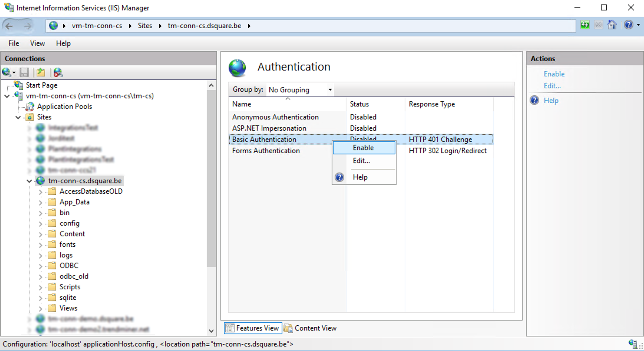Screen dimensions: 644x351
Task: Expand the App_Data folder
Action: click(40, 202)
